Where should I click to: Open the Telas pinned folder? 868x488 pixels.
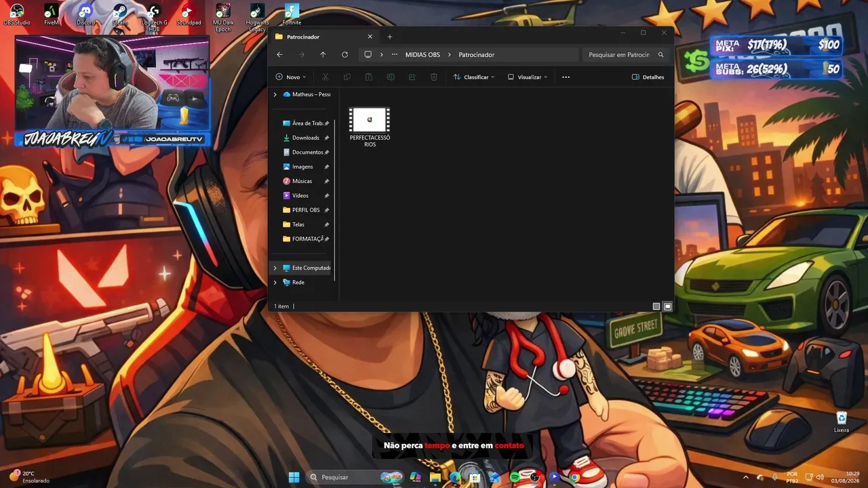click(306, 224)
